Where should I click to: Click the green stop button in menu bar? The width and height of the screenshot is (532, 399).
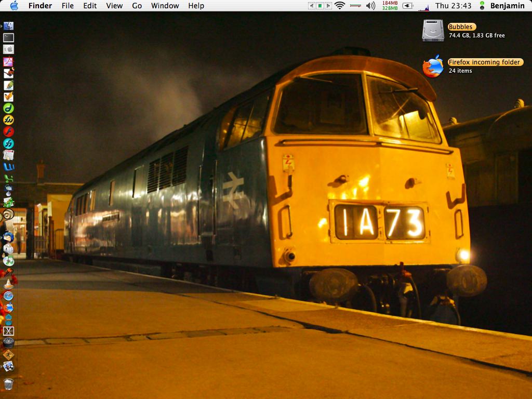pos(320,6)
